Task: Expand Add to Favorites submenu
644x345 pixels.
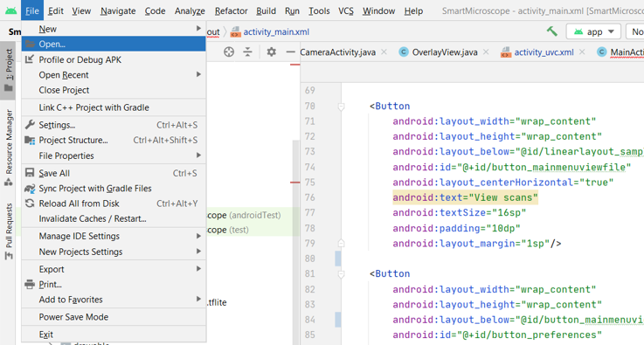Action: (114, 300)
